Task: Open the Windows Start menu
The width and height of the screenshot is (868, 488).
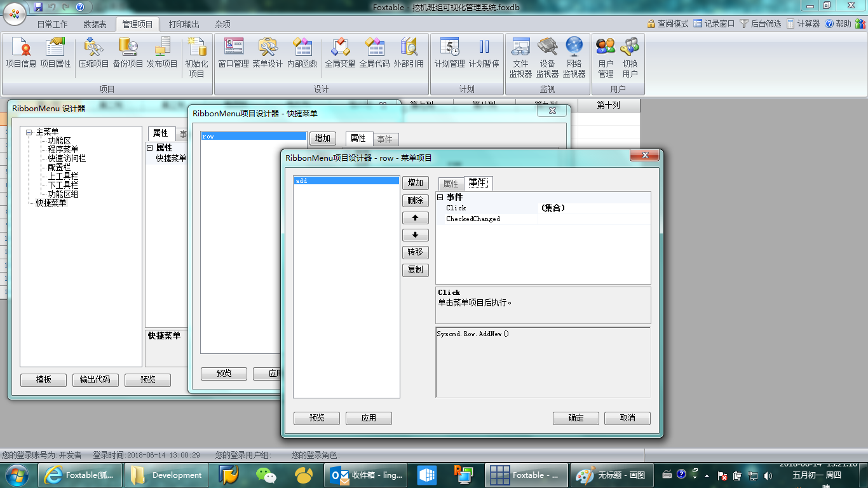Action: [x=16, y=475]
